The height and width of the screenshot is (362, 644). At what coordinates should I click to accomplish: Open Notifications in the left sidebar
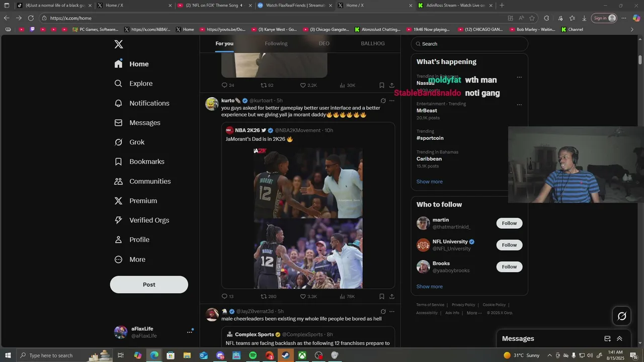click(x=142, y=103)
